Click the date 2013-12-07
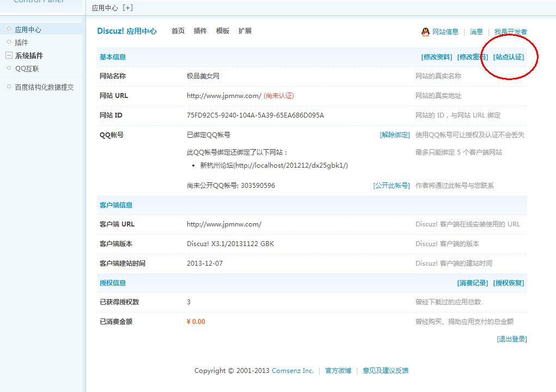This screenshot has height=392, width=556. (205, 264)
